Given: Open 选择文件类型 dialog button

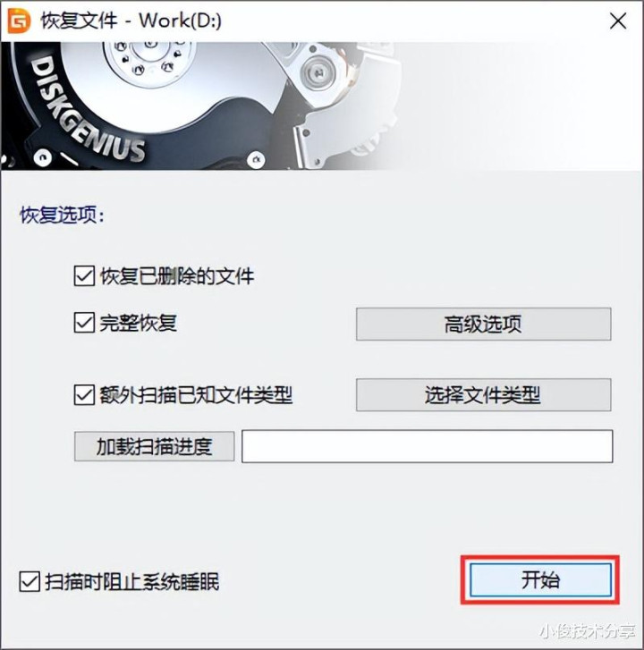Looking at the screenshot, I should coord(483,394).
